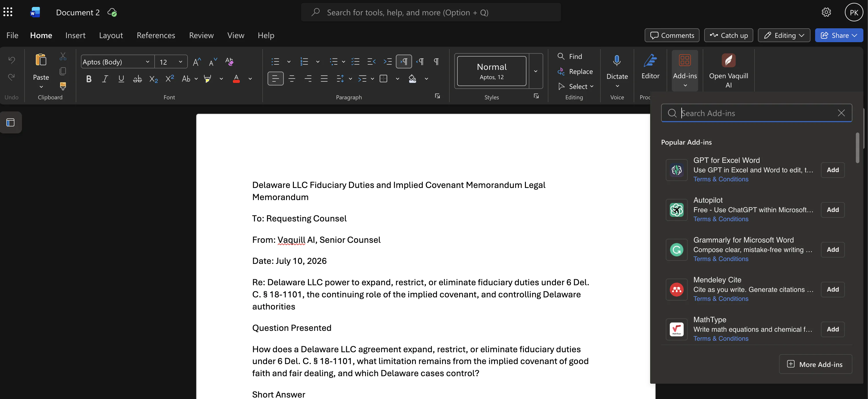The height and width of the screenshot is (399, 868).
Task: Switch to the Review tab
Action: tap(201, 35)
